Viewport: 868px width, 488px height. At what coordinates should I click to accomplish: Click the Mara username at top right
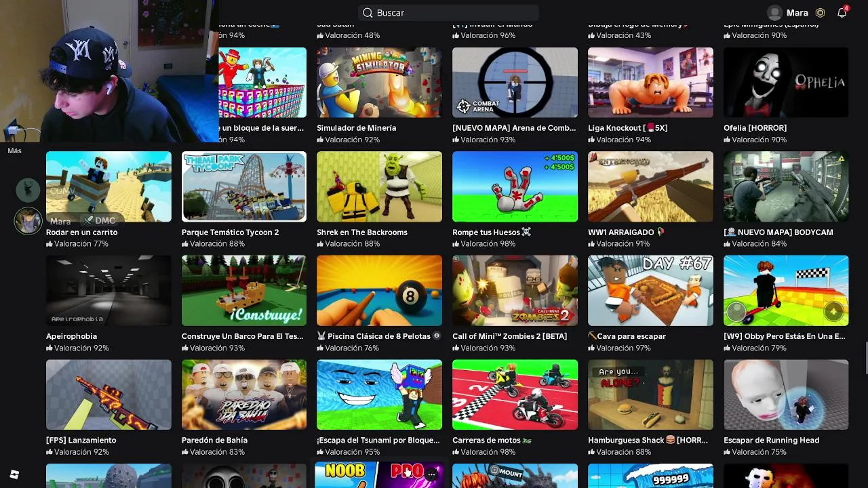tap(797, 13)
